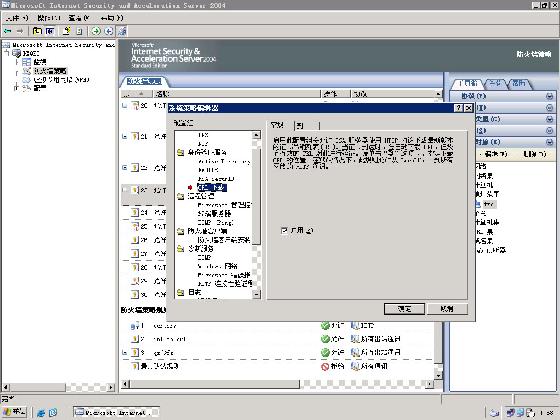
Task: Collapse the fifth toolbox section chevron
Action: [x=549, y=142]
